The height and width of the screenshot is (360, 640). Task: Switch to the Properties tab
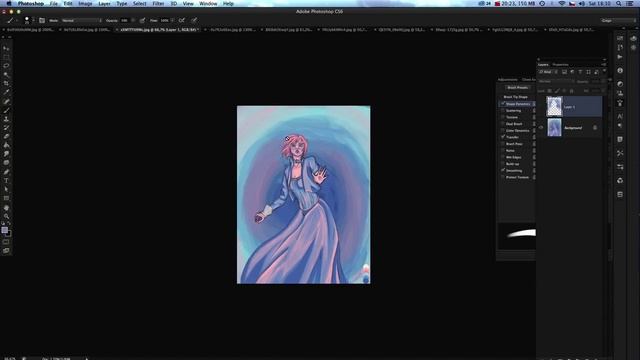[560, 64]
